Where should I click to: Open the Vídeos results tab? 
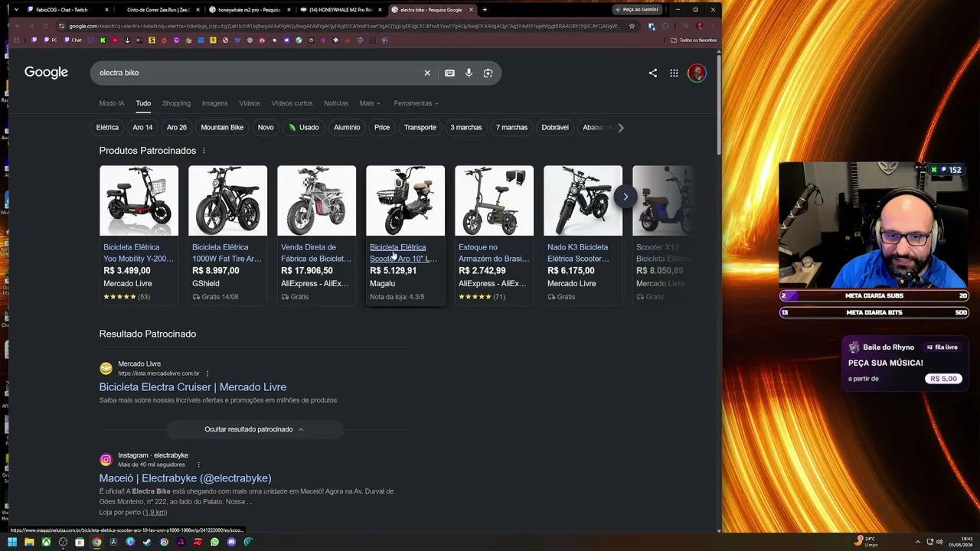pos(250,103)
